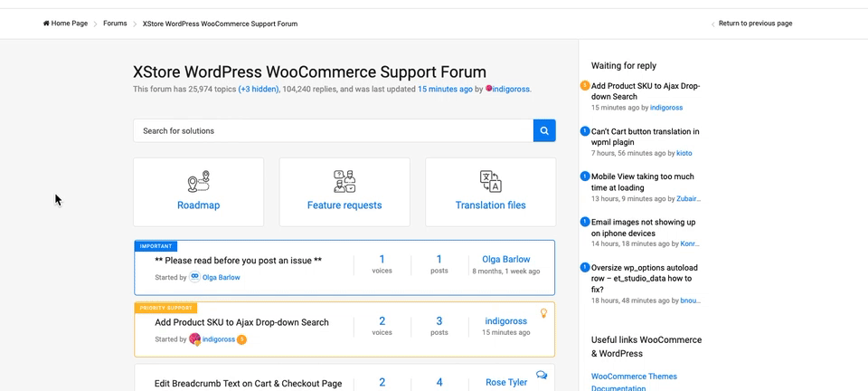Click indigoross author link in sidebar
This screenshot has width=868, height=391.
click(x=666, y=108)
